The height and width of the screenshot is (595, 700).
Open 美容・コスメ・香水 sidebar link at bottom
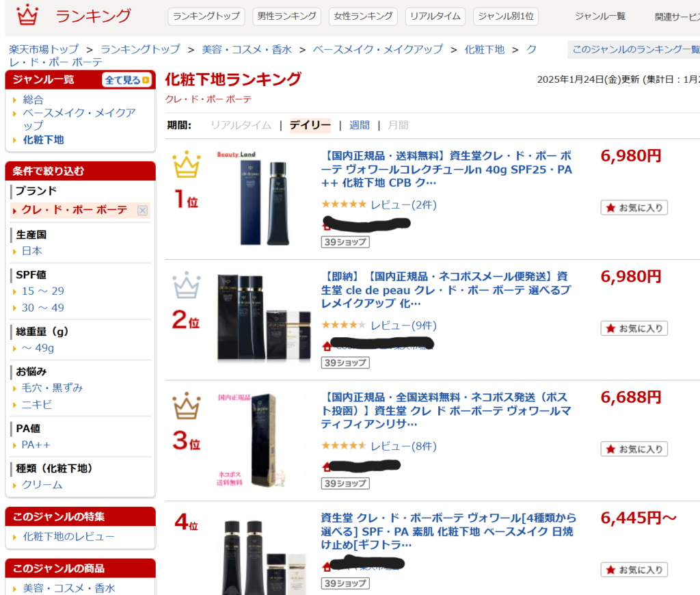69,588
